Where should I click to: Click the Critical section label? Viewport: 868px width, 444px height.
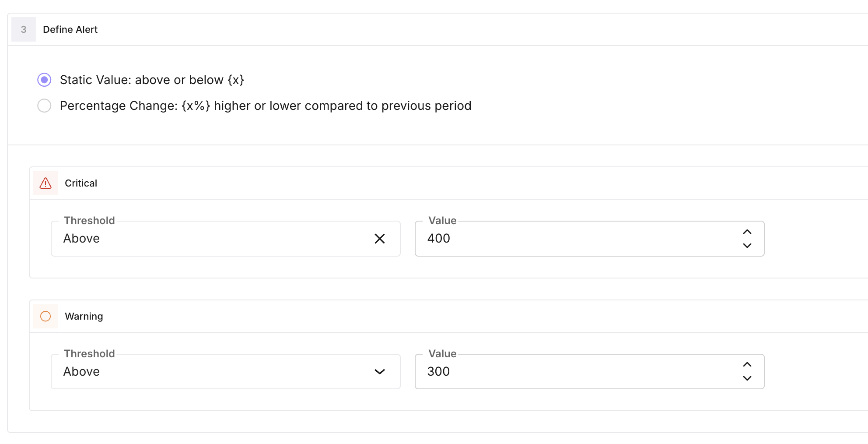(81, 183)
